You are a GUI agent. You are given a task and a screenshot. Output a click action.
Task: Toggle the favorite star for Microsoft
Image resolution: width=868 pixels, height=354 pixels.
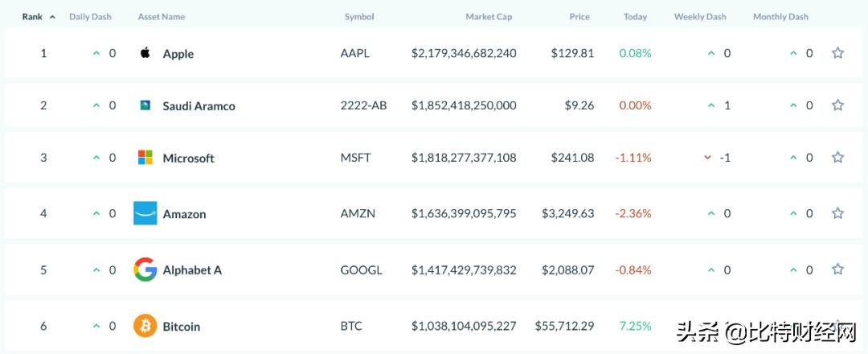[x=837, y=158]
